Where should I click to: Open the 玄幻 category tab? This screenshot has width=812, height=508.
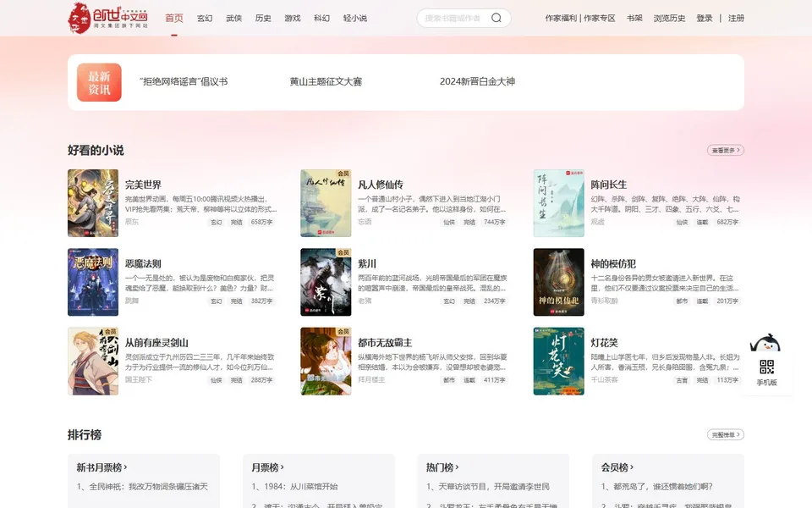[x=205, y=18]
